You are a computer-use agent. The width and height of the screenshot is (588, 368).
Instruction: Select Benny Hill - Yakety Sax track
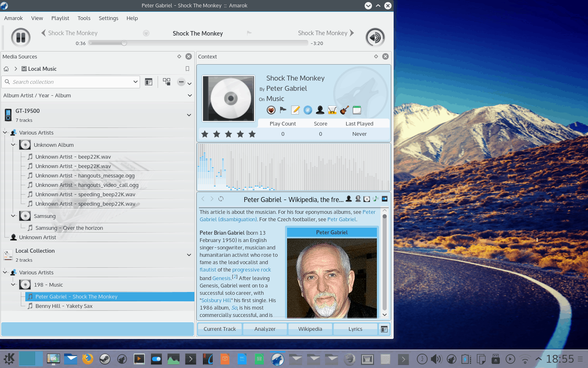click(64, 306)
